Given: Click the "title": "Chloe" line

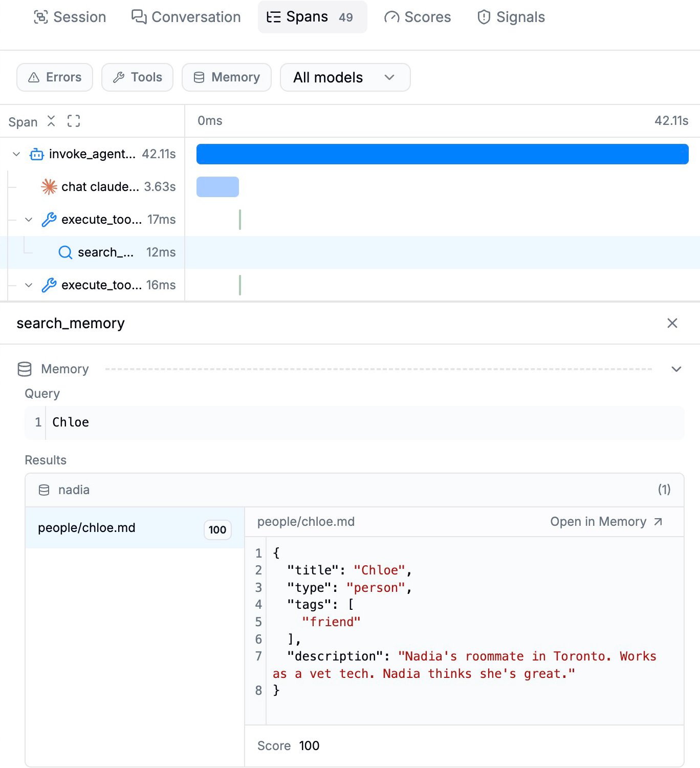Looking at the screenshot, I should coord(349,570).
